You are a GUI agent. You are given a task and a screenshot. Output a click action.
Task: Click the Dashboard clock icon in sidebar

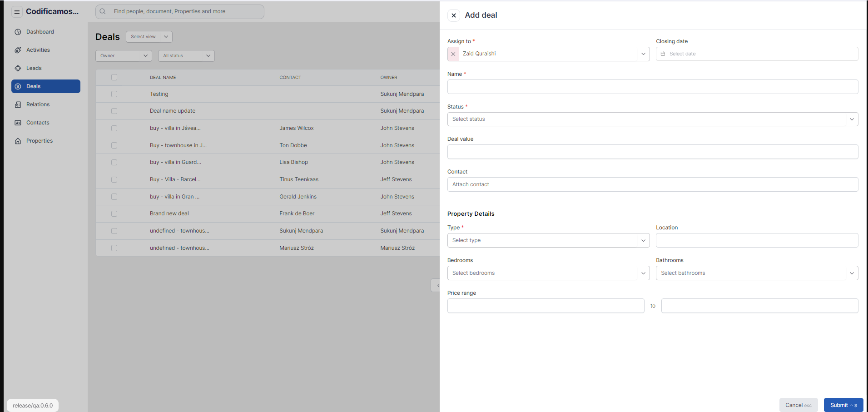pyautogui.click(x=18, y=32)
